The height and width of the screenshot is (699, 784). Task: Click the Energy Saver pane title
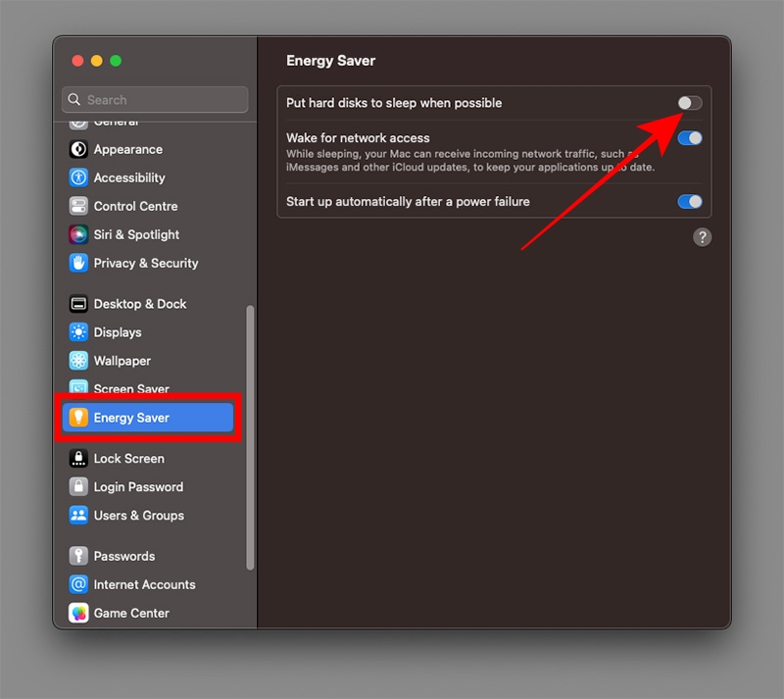click(330, 61)
